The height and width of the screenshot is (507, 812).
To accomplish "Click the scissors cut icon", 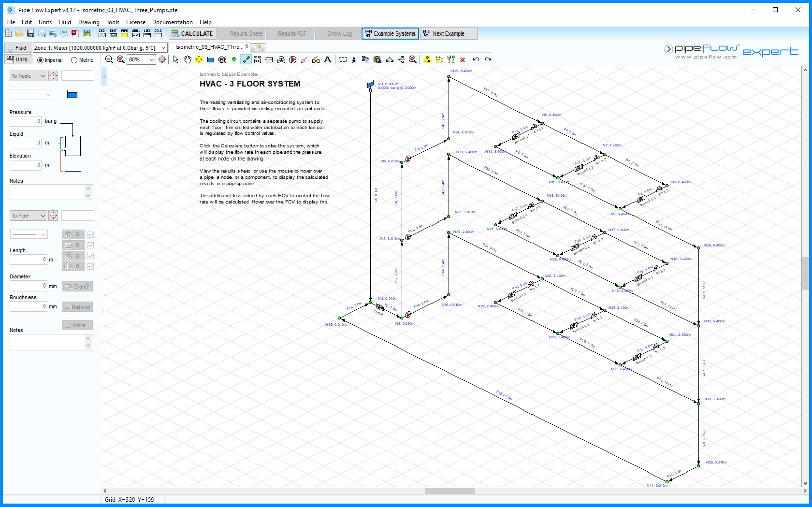I will (354, 59).
